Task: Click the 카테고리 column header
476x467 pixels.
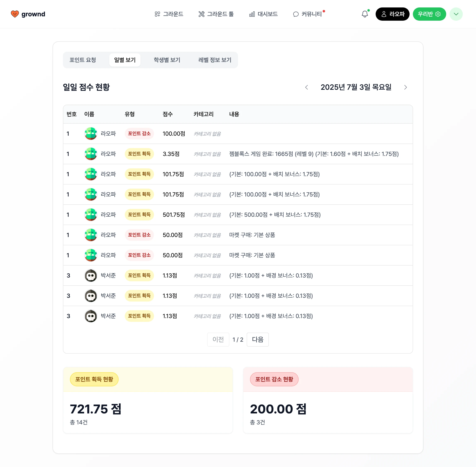Action: (x=203, y=114)
